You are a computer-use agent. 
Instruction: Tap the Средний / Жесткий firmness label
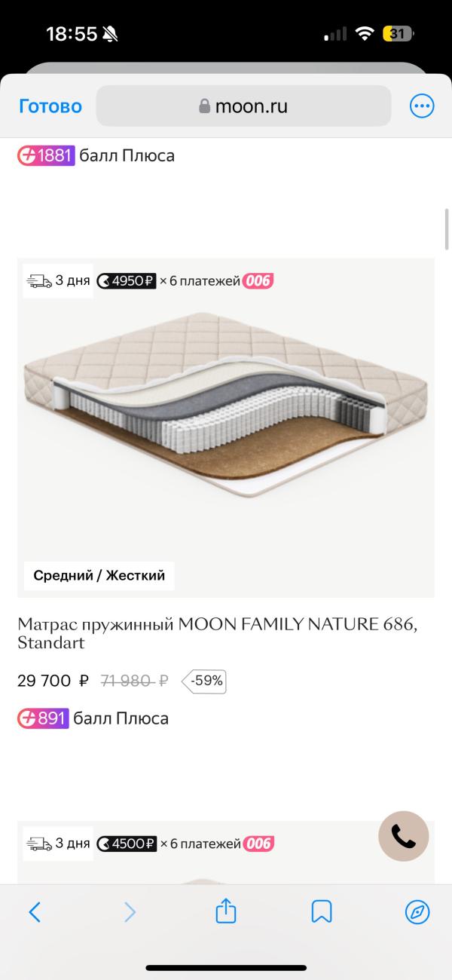tap(99, 576)
